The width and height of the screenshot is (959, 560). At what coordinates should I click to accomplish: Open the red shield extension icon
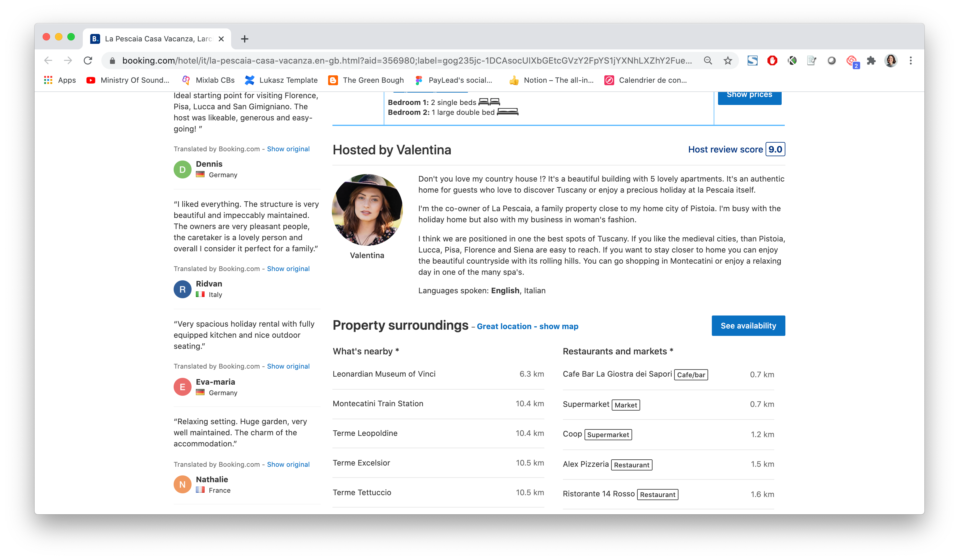(772, 61)
